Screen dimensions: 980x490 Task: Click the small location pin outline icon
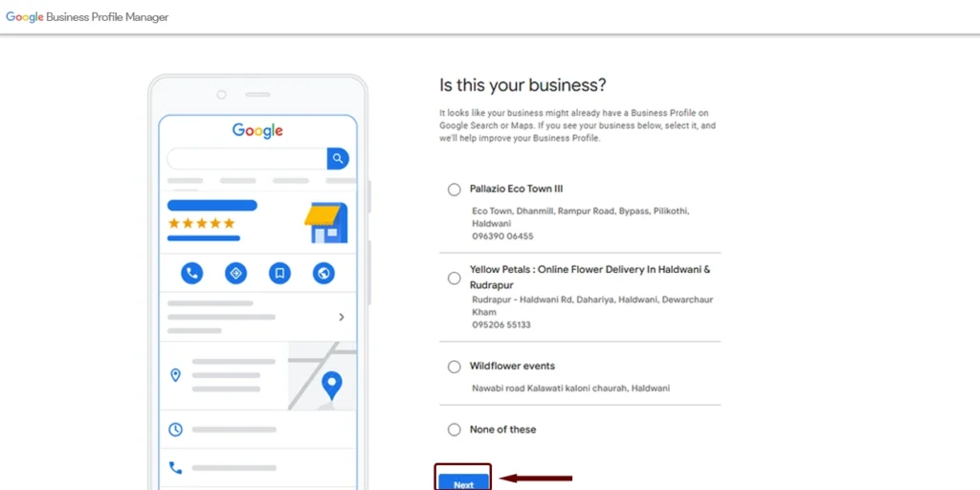[x=176, y=375]
